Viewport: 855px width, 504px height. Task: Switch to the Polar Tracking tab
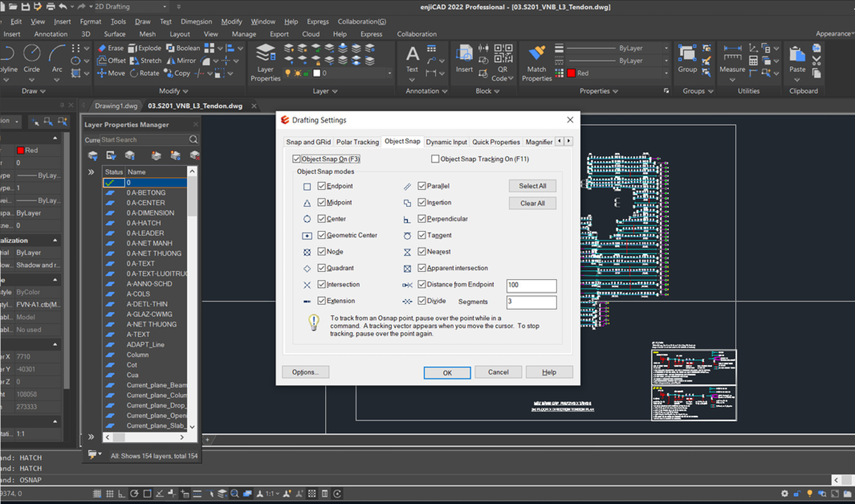click(357, 142)
